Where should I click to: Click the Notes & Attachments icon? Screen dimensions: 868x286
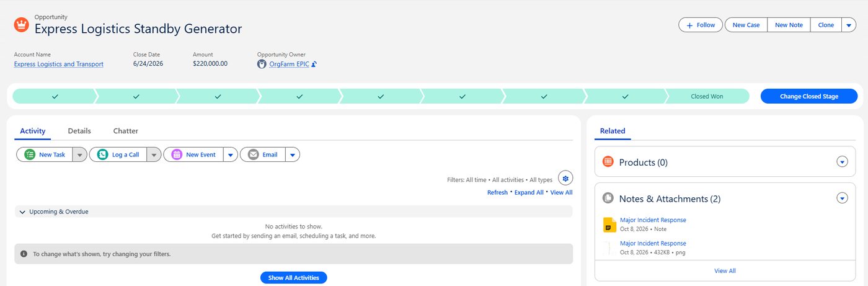pos(608,199)
